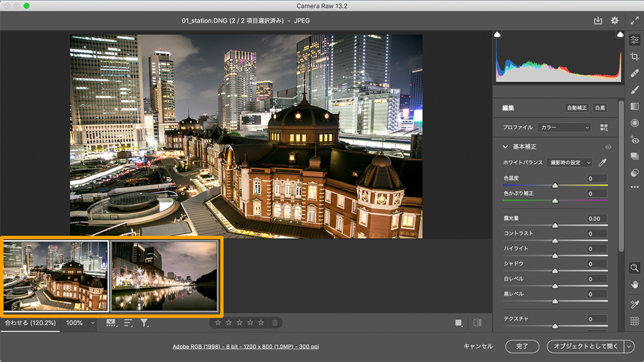
Task: Open the Snapshots panel icon
Action: pos(635,156)
